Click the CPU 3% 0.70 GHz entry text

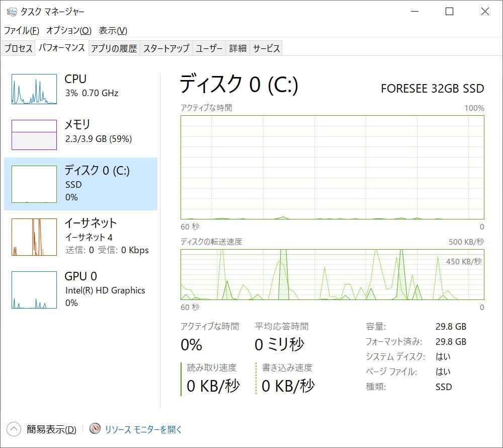[x=92, y=93]
